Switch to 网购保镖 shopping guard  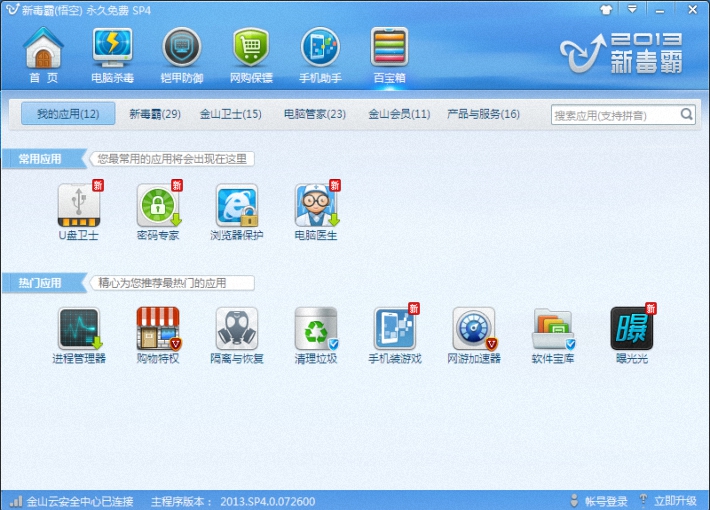click(251, 55)
